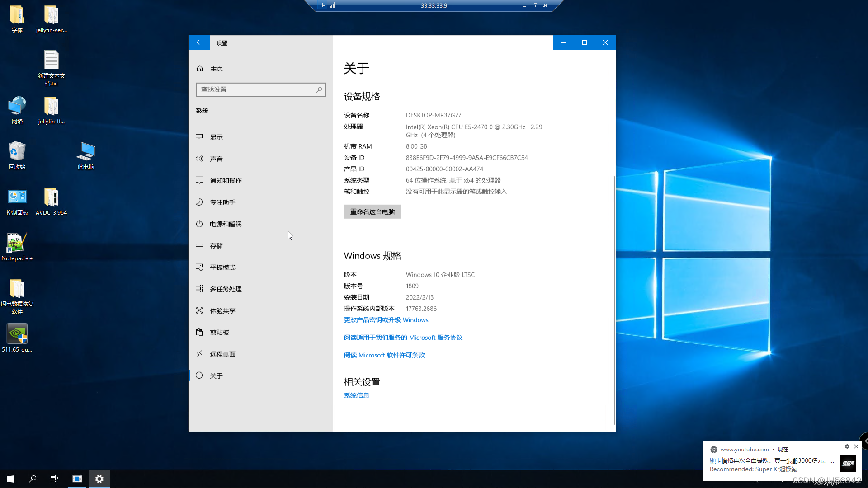Click the back arrow in Settings
The image size is (868, 488).
pos(199,42)
